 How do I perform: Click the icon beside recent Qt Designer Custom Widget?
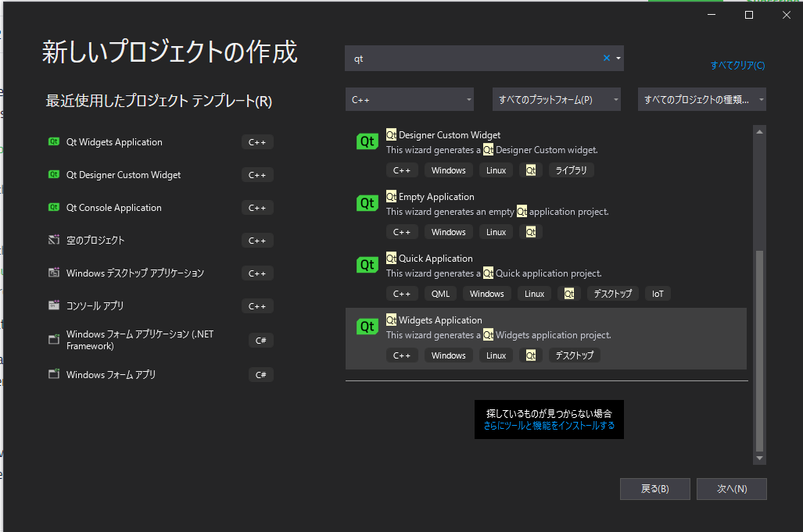[x=54, y=174]
